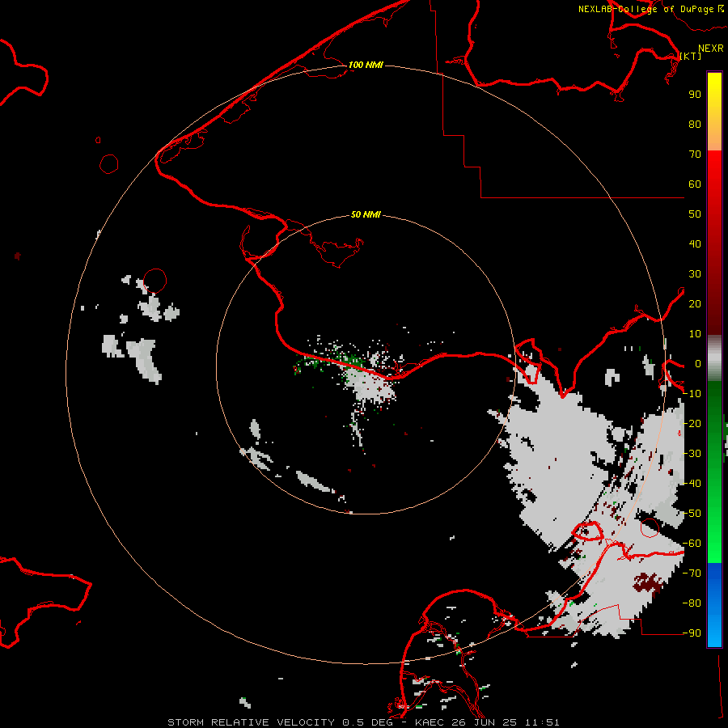Click the -90 value on the velocity scale

click(692, 633)
